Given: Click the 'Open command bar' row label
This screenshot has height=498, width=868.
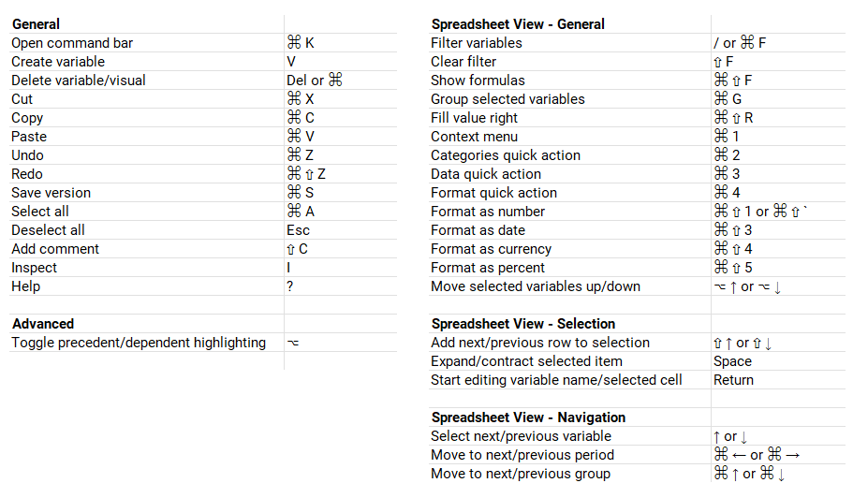Looking at the screenshot, I should click(x=72, y=43).
